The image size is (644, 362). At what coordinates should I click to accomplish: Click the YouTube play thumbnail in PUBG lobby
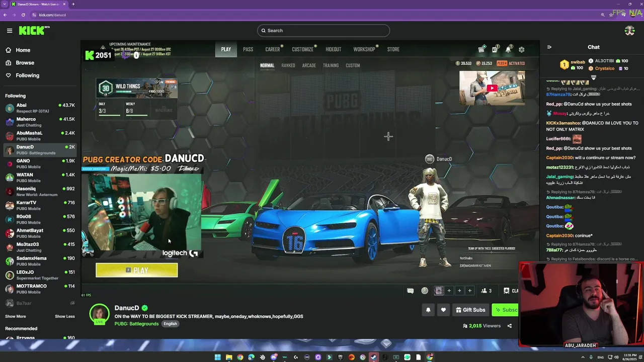click(x=492, y=88)
